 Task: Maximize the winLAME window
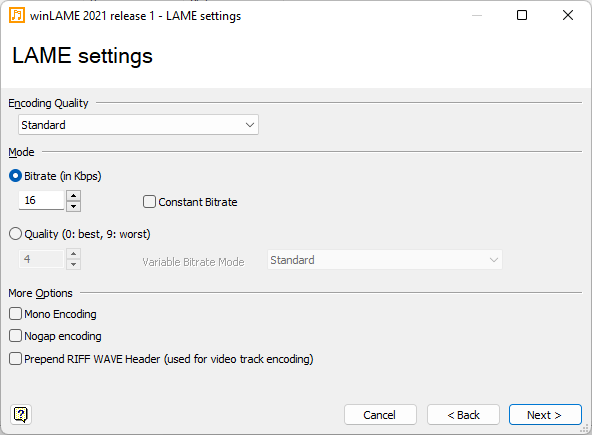coord(522,15)
